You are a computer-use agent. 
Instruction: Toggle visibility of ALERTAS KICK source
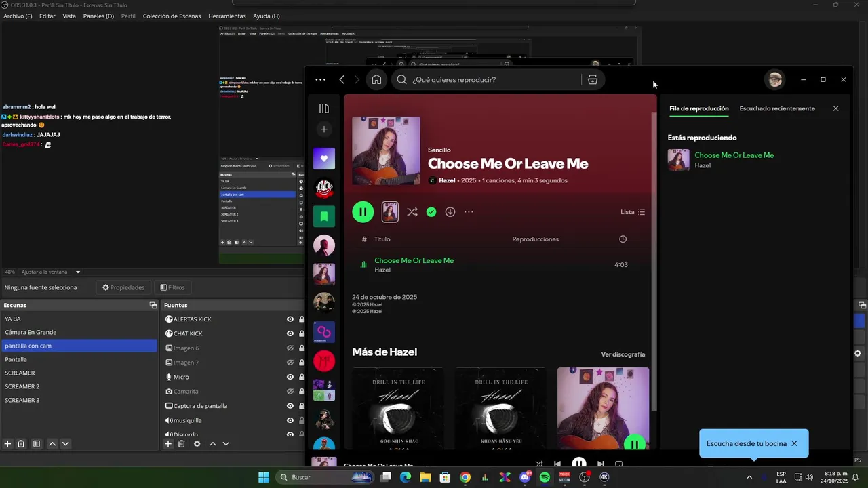pyautogui.click(x=290, y=319)
